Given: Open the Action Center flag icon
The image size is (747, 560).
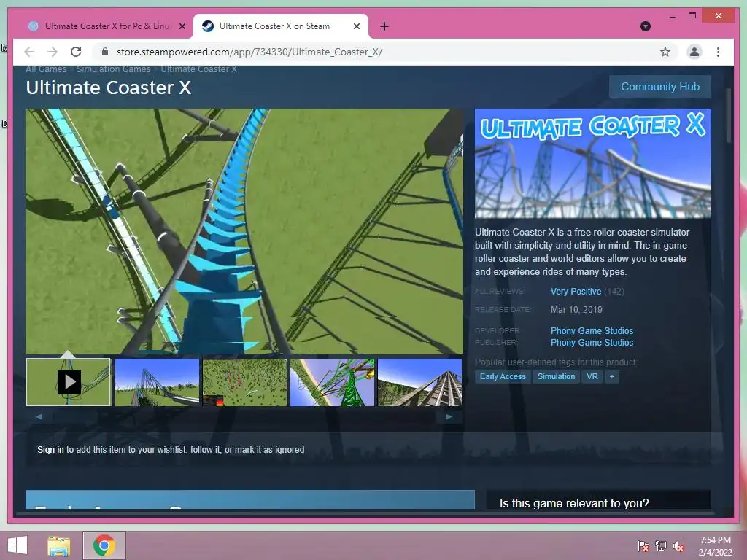Looking at the screenshot, I should (643, 545).
